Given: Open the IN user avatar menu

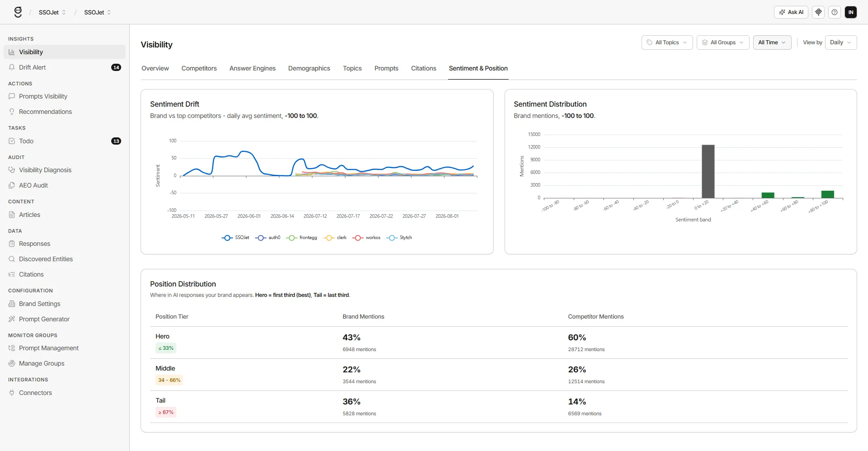Looking at the screenshot, I should click(x=851, y=12).
